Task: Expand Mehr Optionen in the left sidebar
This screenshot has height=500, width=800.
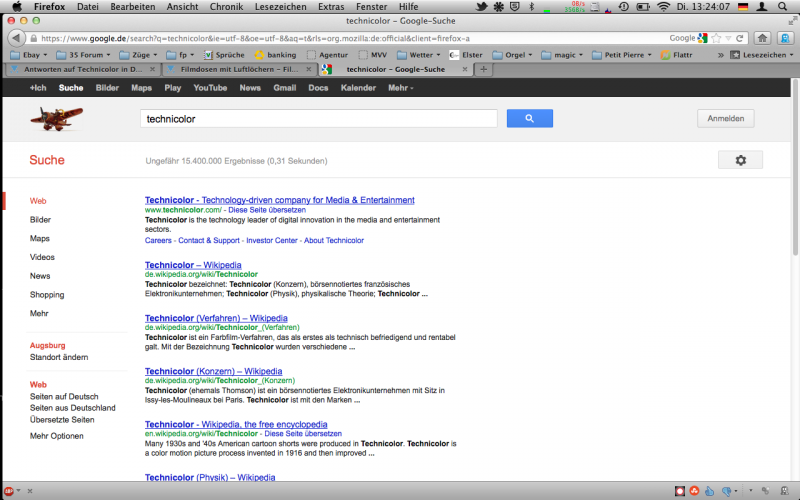Action: click(57, 436)
